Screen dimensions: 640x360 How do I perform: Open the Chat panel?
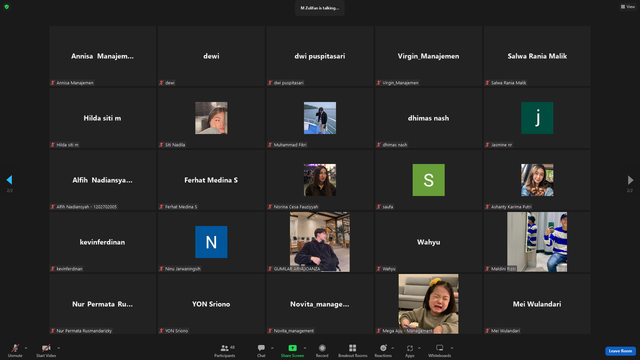point(261,350)
